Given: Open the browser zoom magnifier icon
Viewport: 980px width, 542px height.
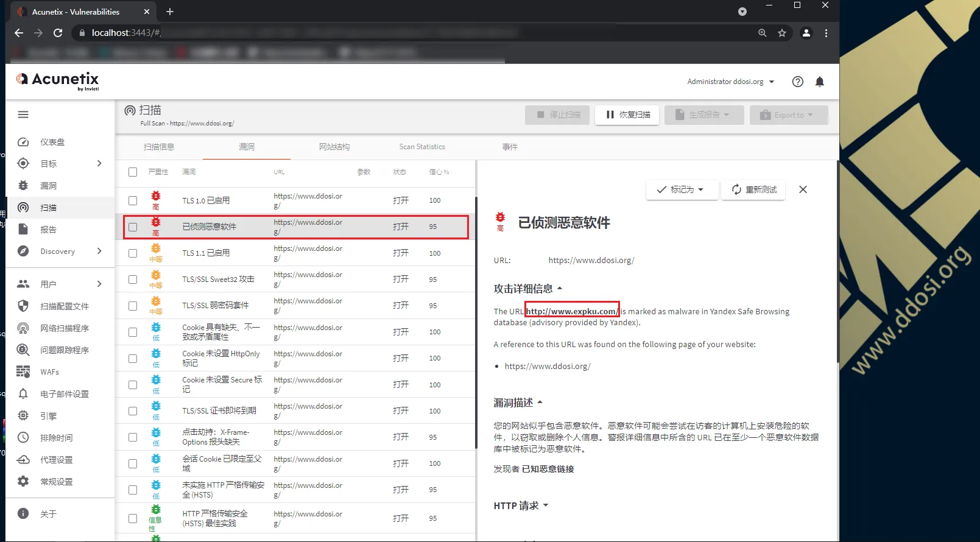Looking at the screenshot, I should click(x=762, y=33).
